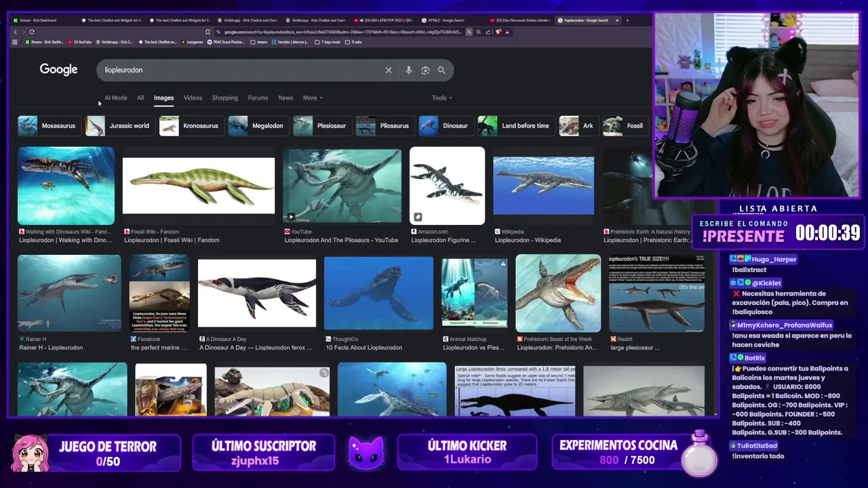
Task: Open the 7 days mods bookmark folder
Action: [x=328, y=42]
